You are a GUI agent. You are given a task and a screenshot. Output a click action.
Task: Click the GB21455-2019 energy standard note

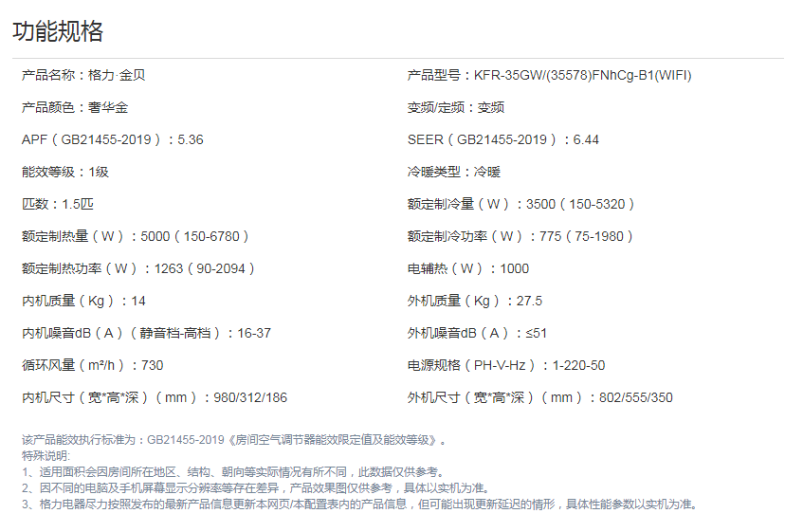(233, 440)
